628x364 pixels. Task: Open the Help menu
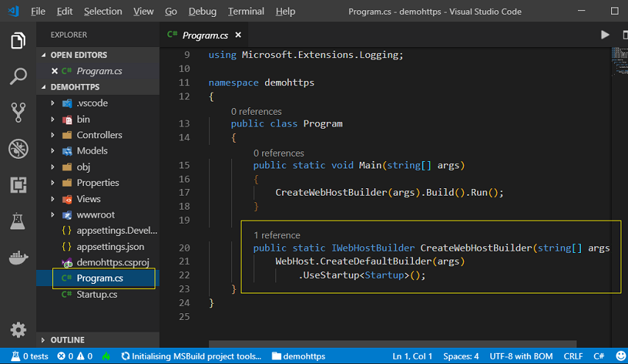point(285,11)
